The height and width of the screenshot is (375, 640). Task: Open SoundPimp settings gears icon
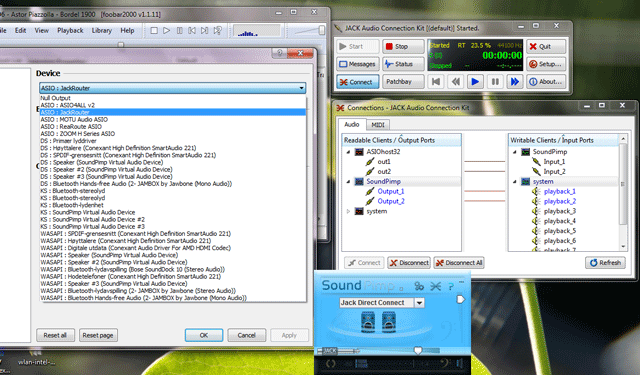click(x=419, y=286)
